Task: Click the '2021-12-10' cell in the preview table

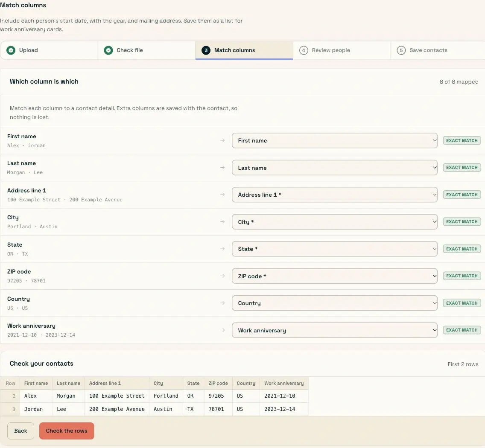Action: 284,396
